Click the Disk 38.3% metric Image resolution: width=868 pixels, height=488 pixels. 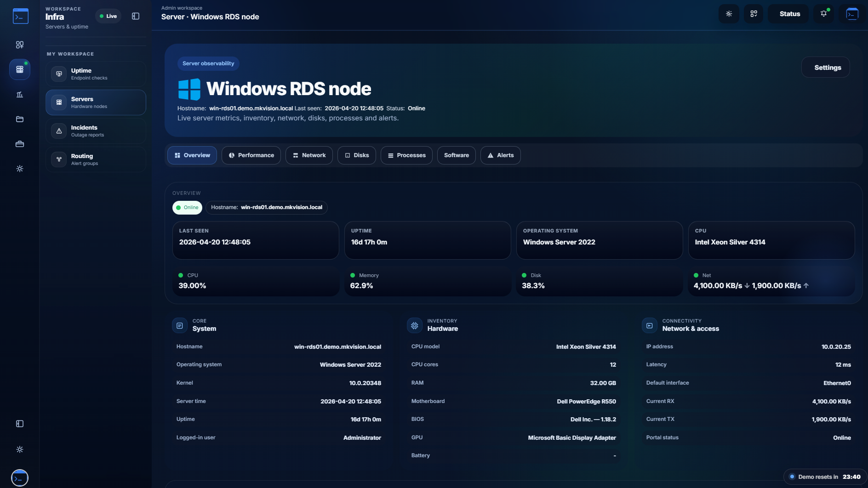click(x=600, y=281)
